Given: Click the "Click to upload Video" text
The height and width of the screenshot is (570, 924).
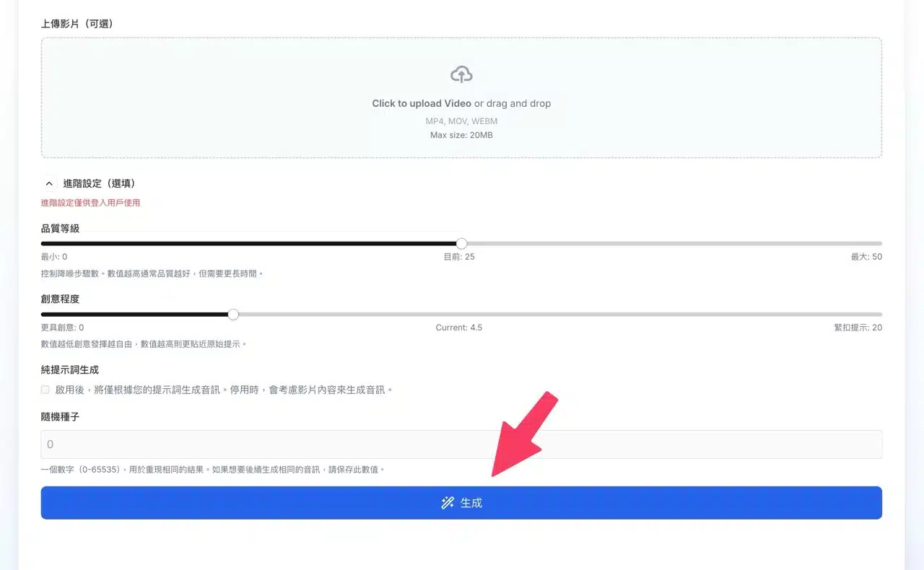Looking at the screenshot, I should click(x=422, y=103).
